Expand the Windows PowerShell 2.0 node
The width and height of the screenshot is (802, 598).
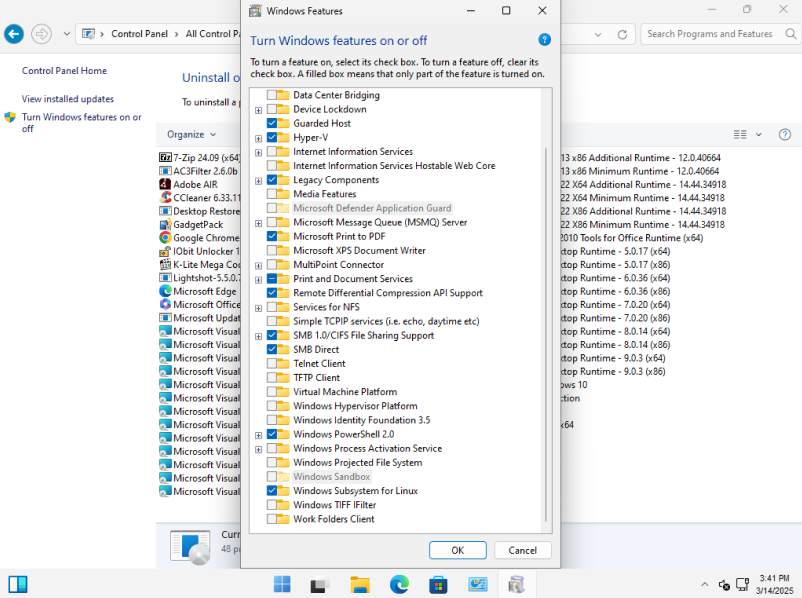(258, 435)
